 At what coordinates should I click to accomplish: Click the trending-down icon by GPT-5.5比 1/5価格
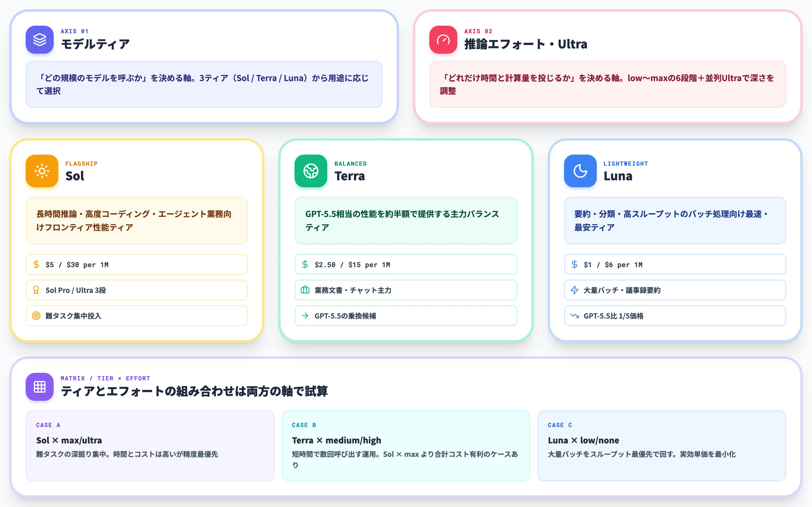tap(574, 316)
